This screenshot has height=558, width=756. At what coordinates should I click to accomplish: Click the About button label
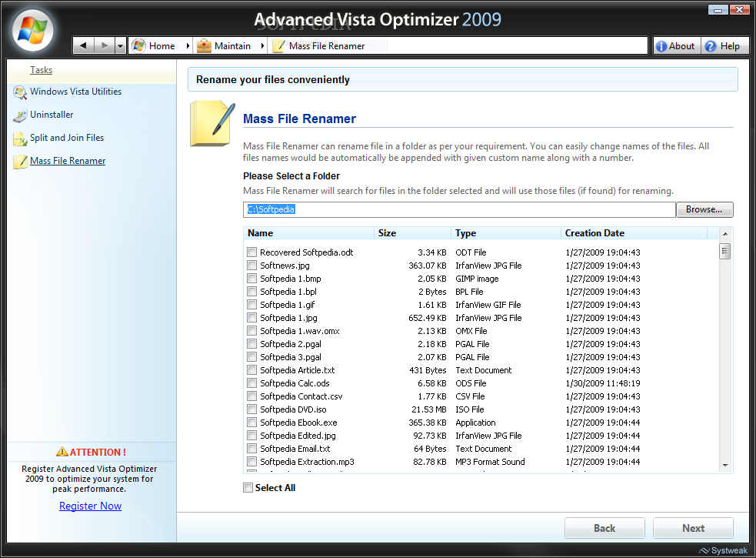[681, 46]
